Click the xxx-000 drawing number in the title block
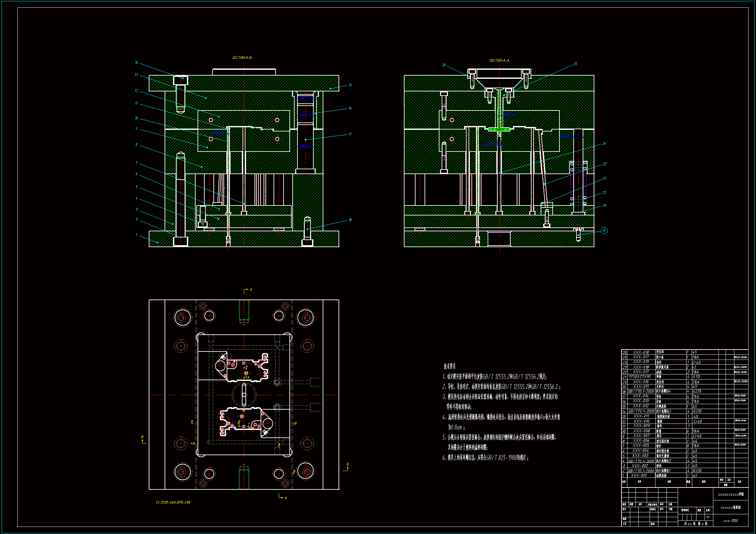 [730, 521]
